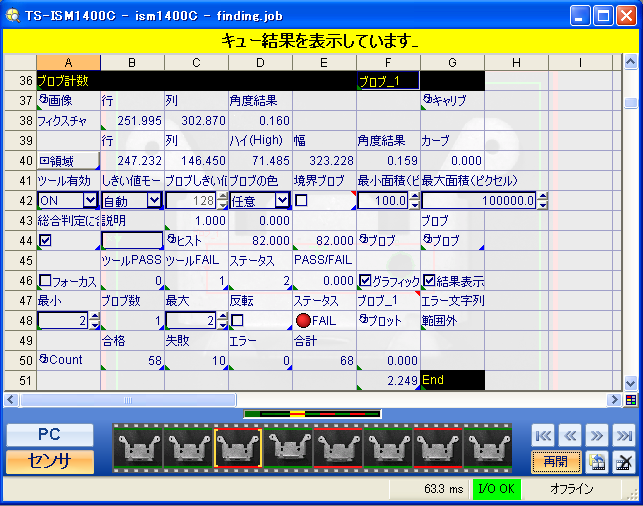Enable the フォーカス checkbox
The width and height of the screenshot is (643, 506).
tap(44, 280)
